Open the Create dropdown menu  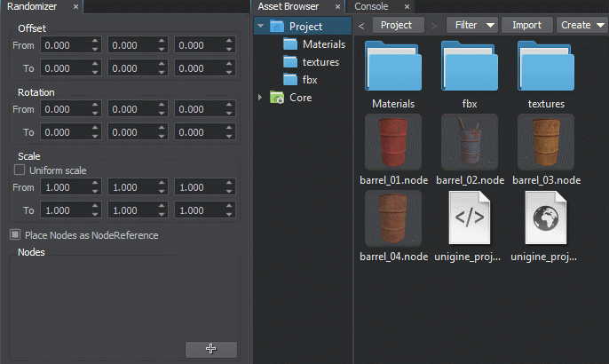point(581,25)
